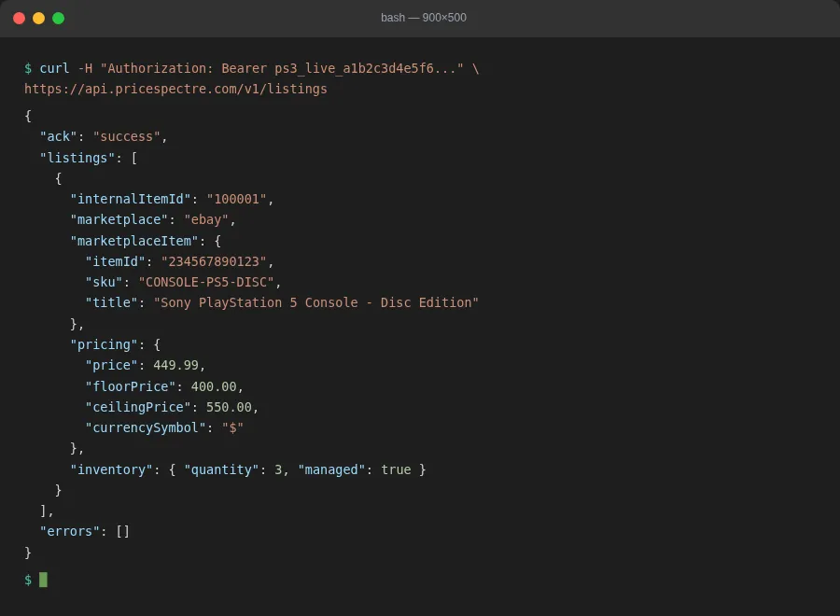Click the green cursor block at the prompt
840x616 pixels.
[43, 580]
